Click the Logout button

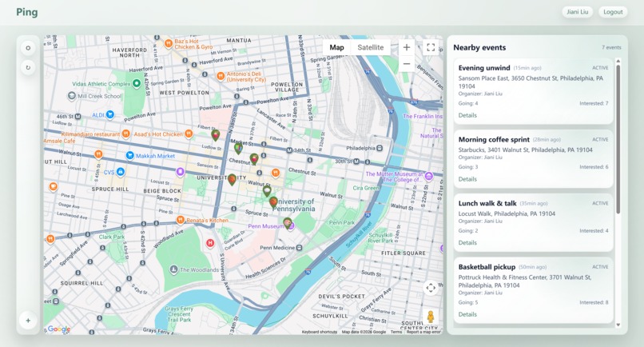coord(613,12)
